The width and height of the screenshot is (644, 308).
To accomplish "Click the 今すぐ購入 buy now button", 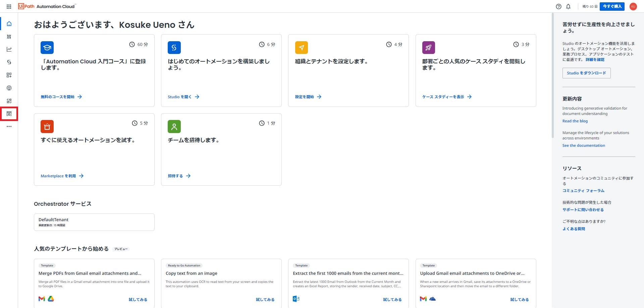I will tap(612, 6).
